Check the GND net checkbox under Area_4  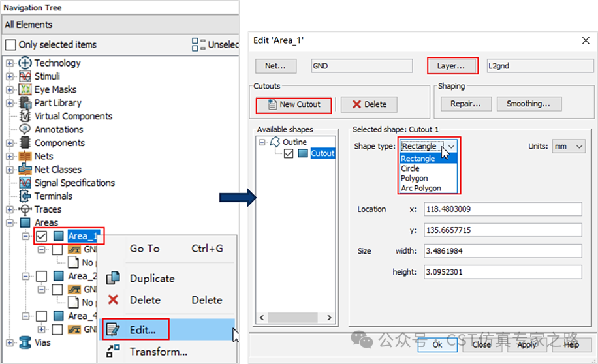[x=57, y=329]
